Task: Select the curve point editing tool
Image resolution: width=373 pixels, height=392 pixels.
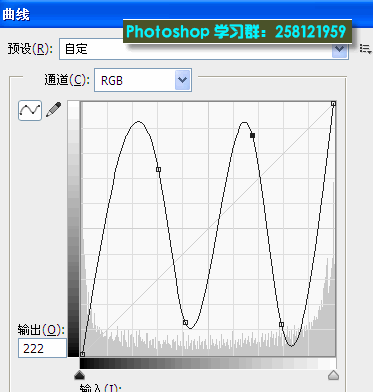Action: [x=30, y=110]
